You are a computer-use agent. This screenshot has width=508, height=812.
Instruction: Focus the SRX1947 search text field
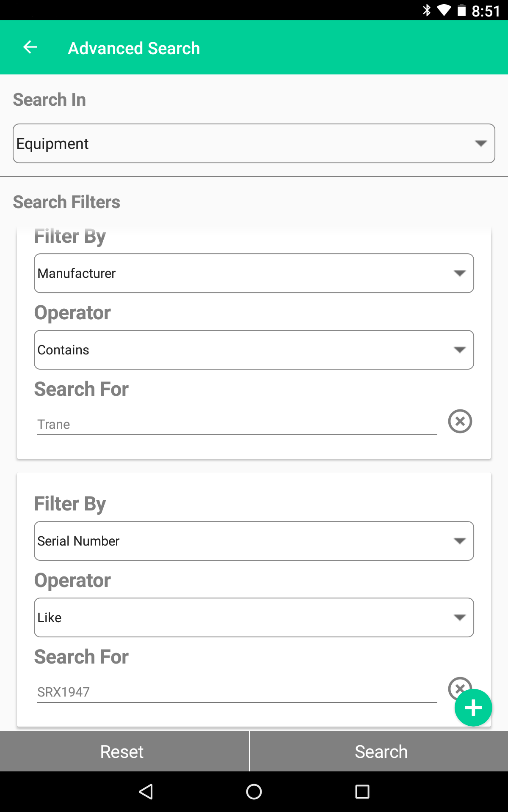[237, 692]
